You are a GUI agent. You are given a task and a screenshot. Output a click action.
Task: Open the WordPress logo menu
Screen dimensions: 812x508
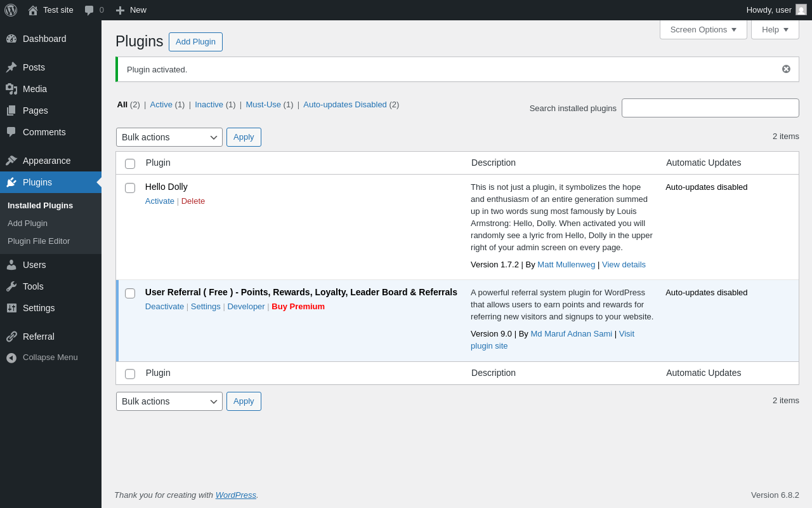11,10
